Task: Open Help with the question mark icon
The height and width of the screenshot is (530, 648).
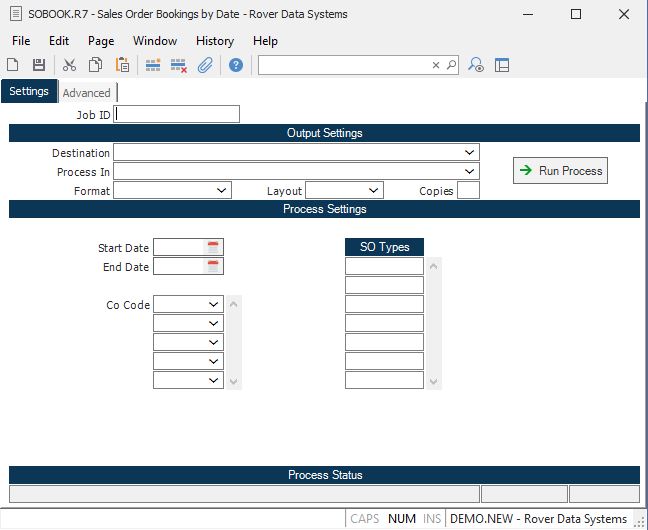Action: (236, 65)
